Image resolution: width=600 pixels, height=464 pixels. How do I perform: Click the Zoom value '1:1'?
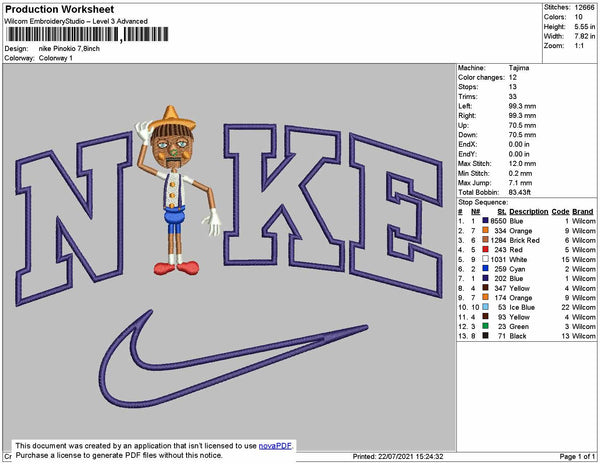[579, 46]
